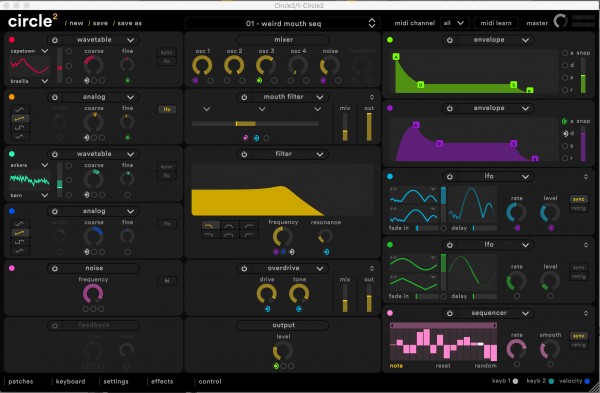Adjust the master volume knob
The image size is (600, 393).
[x=561, y=21]
